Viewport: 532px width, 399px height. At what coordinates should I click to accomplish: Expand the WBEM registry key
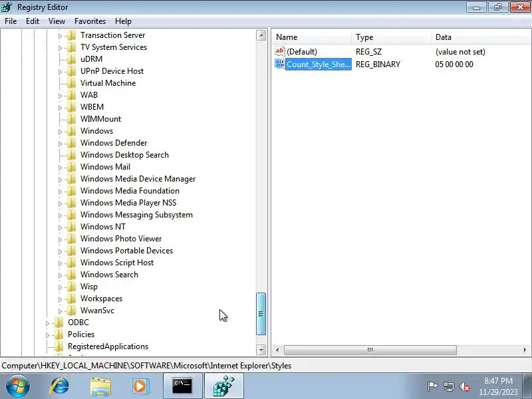coord(60,108)
